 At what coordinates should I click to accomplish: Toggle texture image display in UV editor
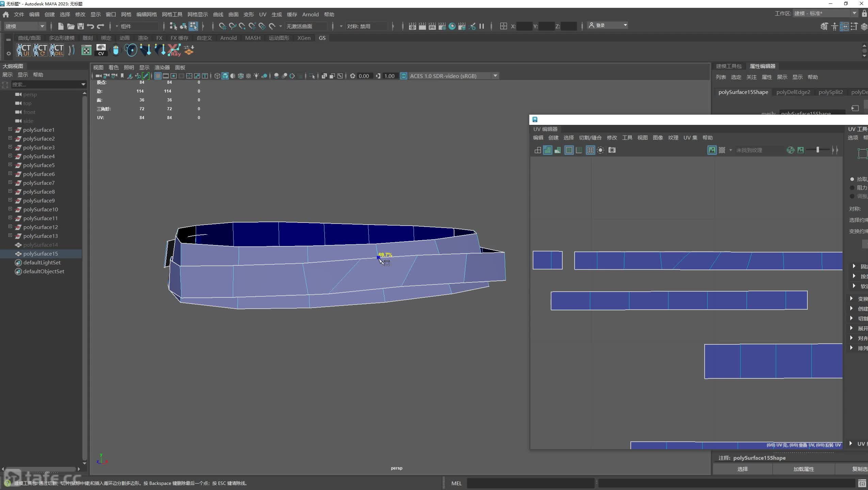(712, 150)
